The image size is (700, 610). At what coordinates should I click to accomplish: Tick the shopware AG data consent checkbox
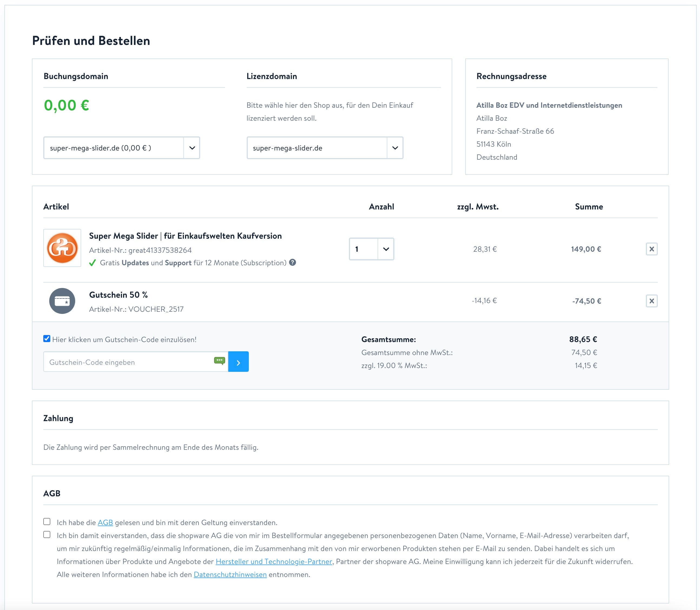pos(47,534)
